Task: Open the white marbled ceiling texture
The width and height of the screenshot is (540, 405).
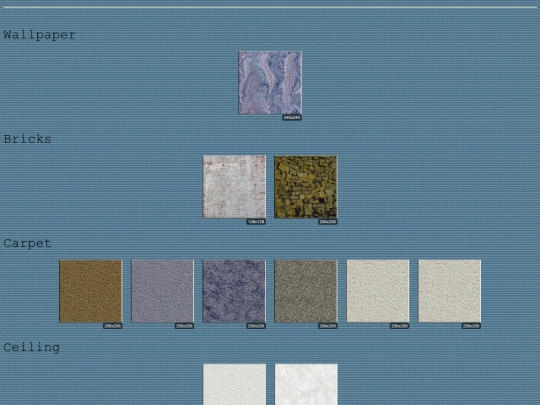Action: (x=306, y=384)
